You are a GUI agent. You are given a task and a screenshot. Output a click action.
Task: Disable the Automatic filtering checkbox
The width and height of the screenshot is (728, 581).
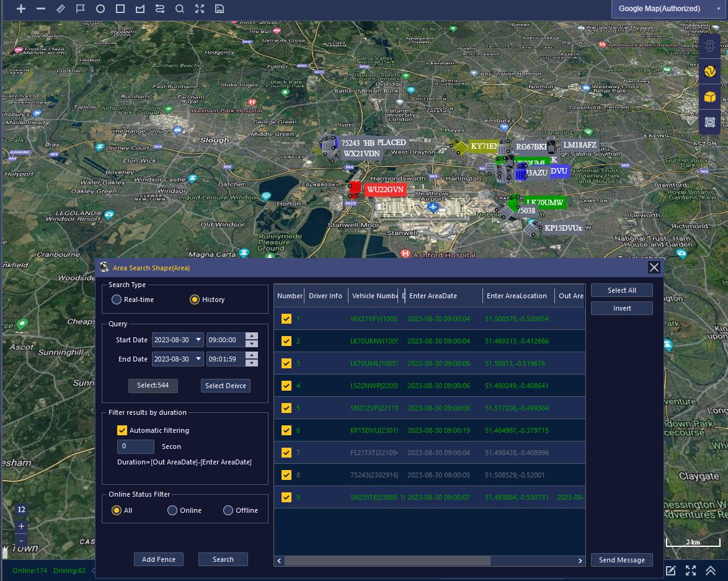point(122,430)
